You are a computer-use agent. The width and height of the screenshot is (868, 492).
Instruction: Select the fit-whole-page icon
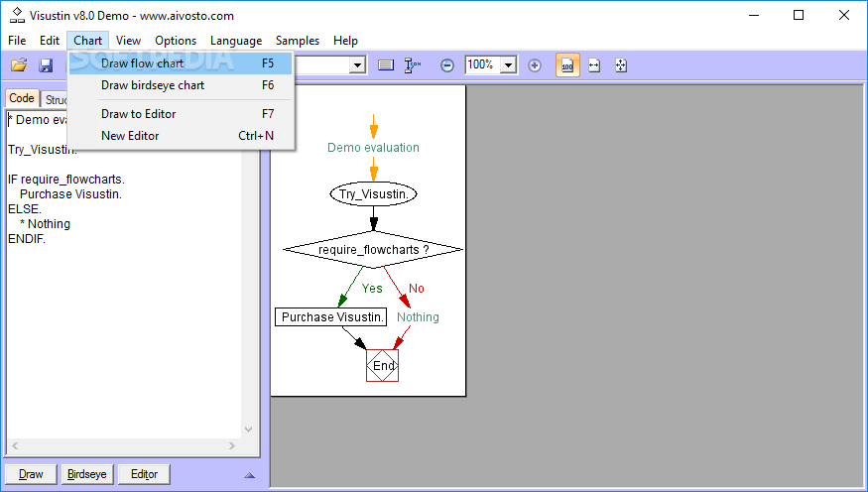pos(621,65)
